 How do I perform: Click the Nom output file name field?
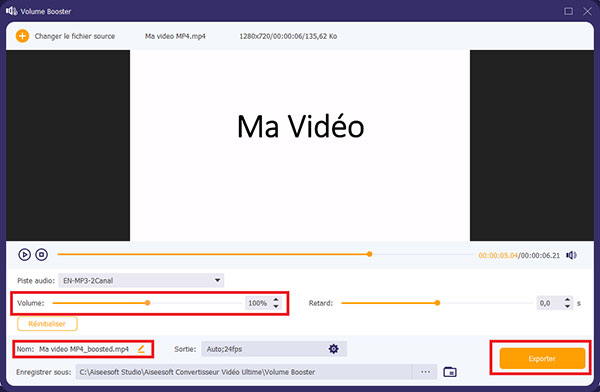(84, 349)
